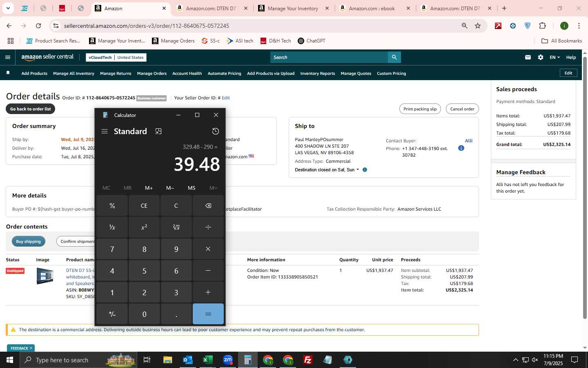Click the square root key
Image resolution: width=588 pixels, height=368 pixels.
click(x=176, y=227)
